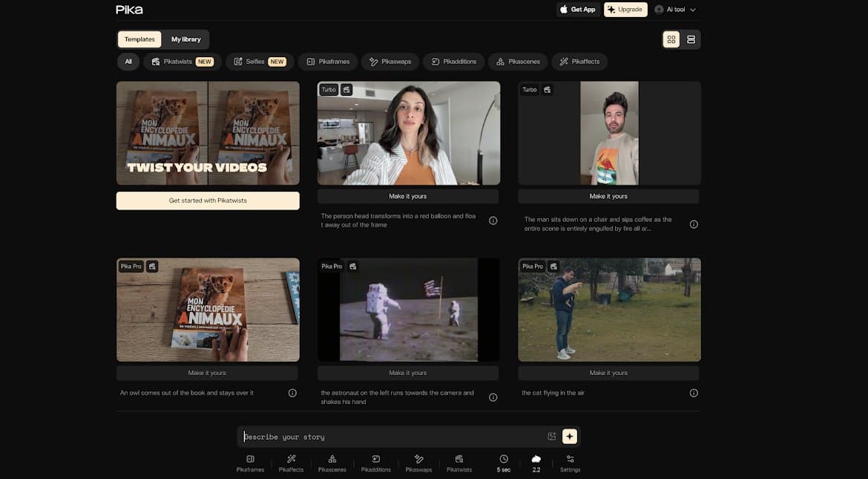Open the Pikatwists tool icon
This screenshot has height=479, width=868.
pos(459,462)
